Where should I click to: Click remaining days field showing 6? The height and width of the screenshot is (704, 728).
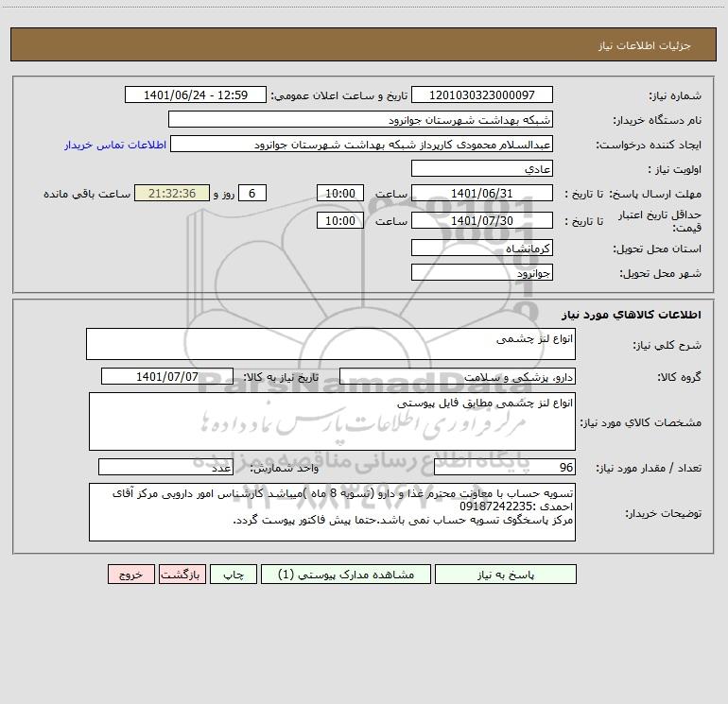coord(252,193)
